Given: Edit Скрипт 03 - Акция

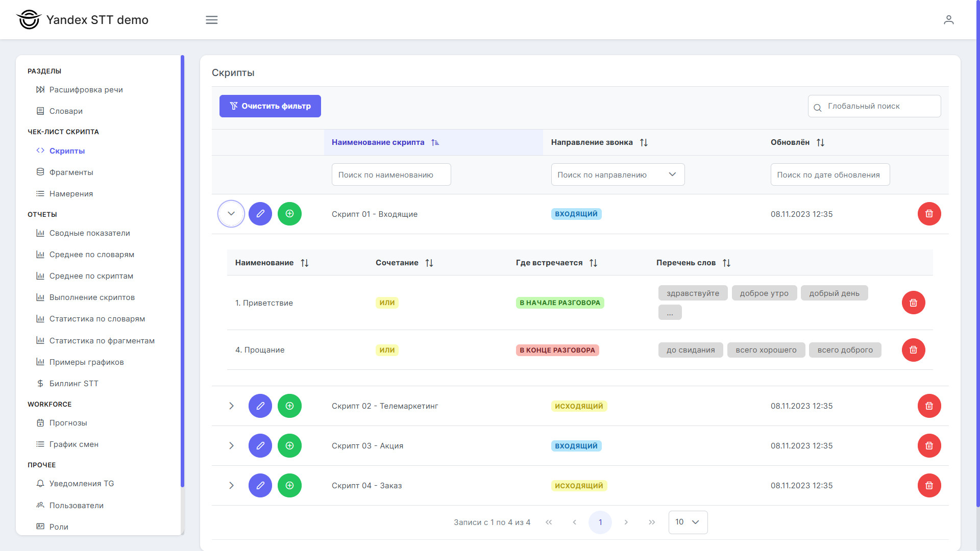Looking at the screenshot, I should [260, 446].
